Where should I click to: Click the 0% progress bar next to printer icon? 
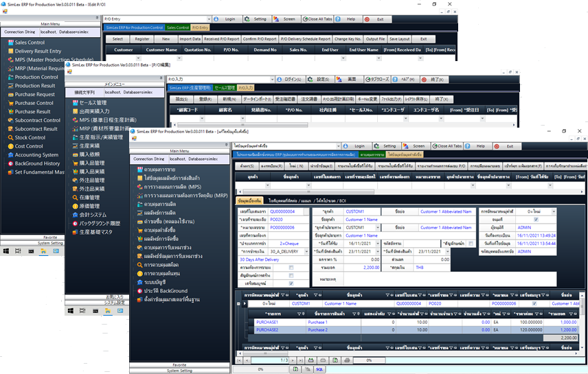click(369, 360)
